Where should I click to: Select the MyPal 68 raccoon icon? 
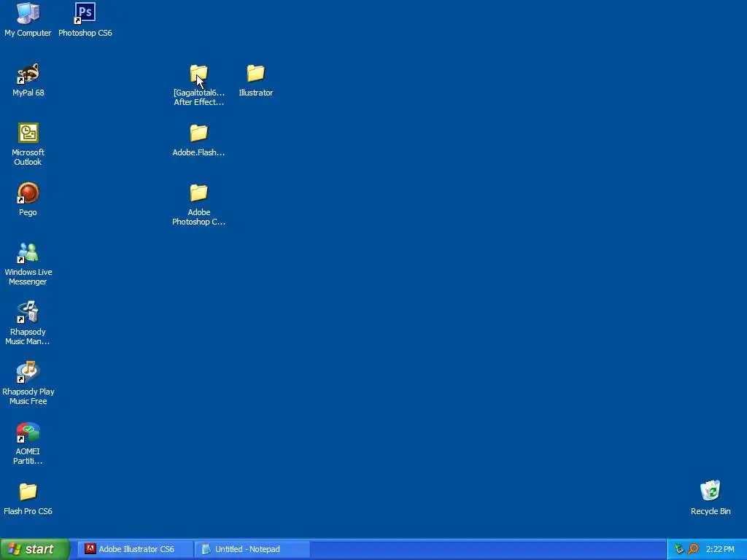(28, 74)
